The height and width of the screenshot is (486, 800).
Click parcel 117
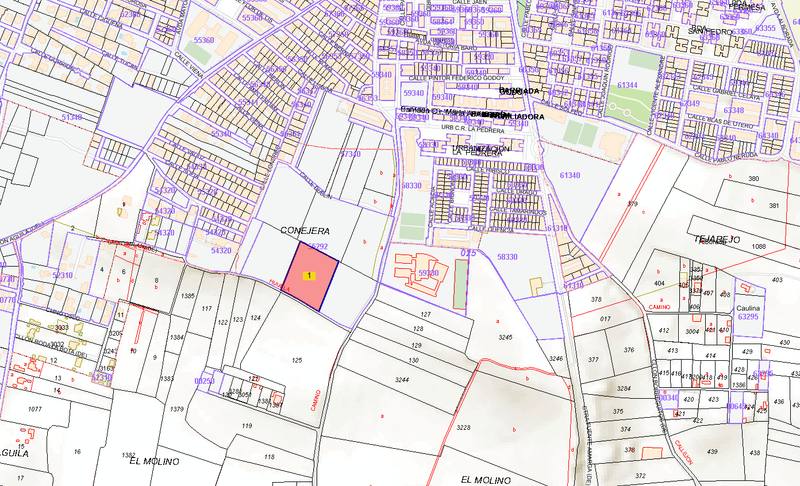click(207, 309)
